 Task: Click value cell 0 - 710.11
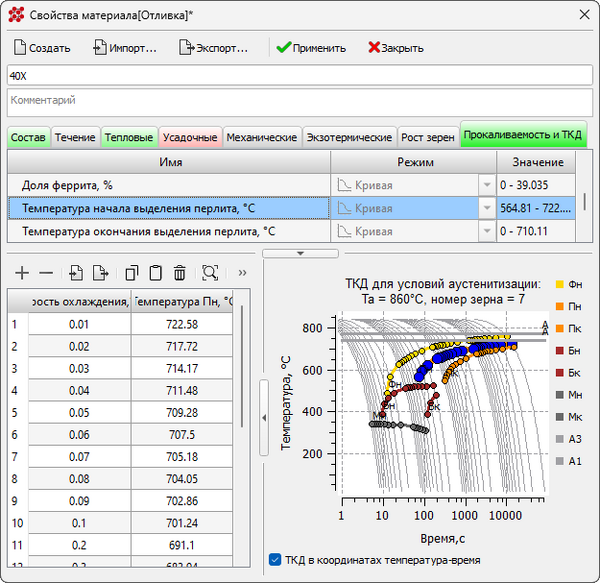click(x=536, y=231)
